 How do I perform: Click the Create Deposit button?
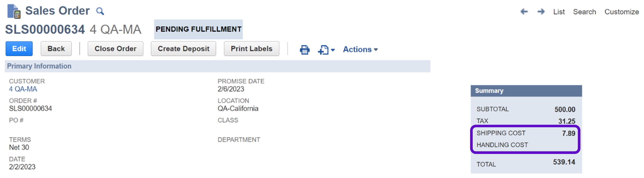coord(184,49)
